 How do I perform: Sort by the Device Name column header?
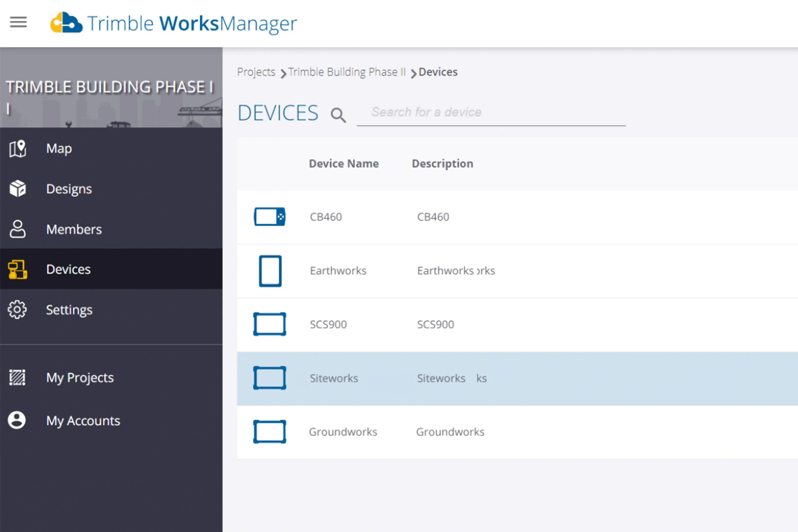(x=343, y=163)
